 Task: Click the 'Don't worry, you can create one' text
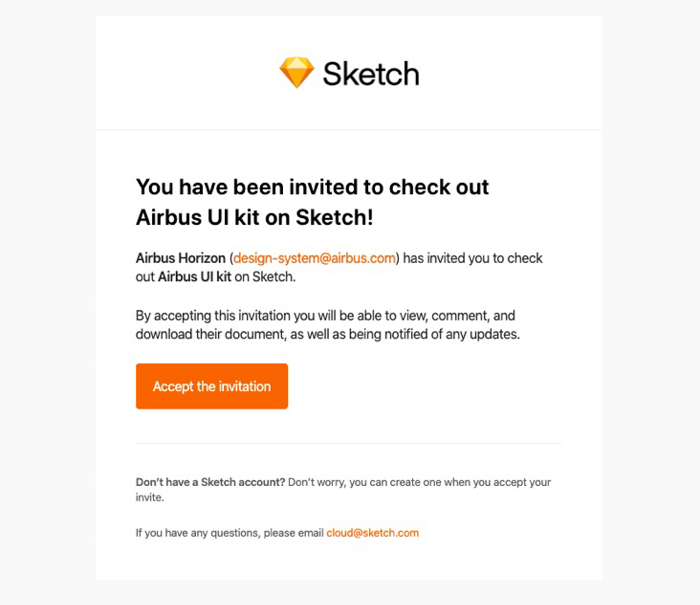[419, 482]
